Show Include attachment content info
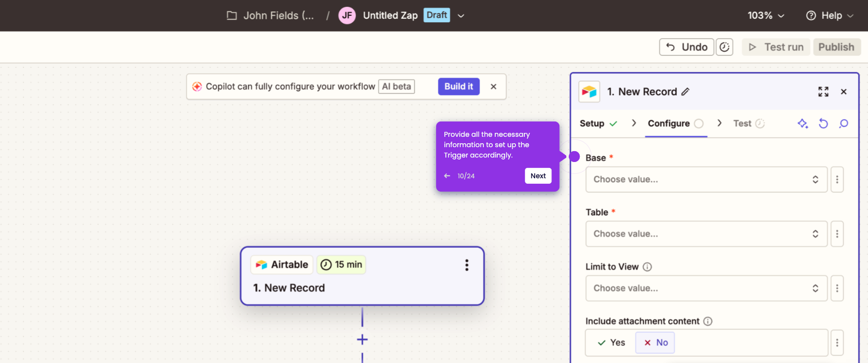This screenshot has width=868, height=363. (x=708, y=321)
